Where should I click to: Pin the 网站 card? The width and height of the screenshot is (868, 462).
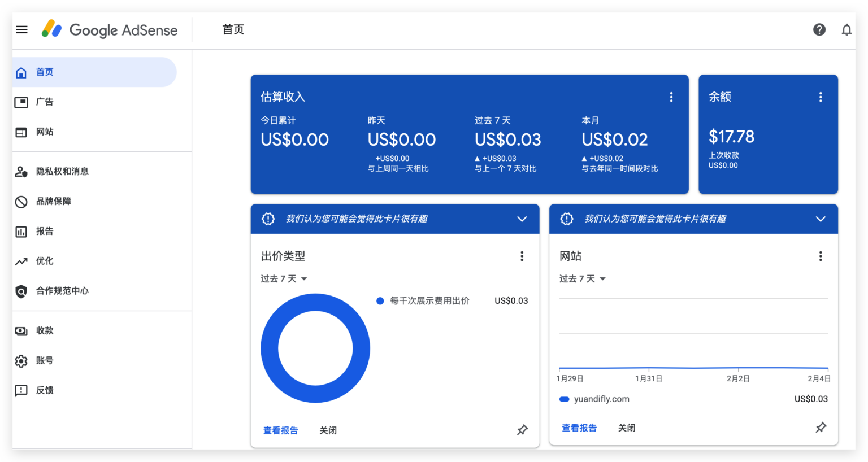pyautogui.click(x=821, y=428)
